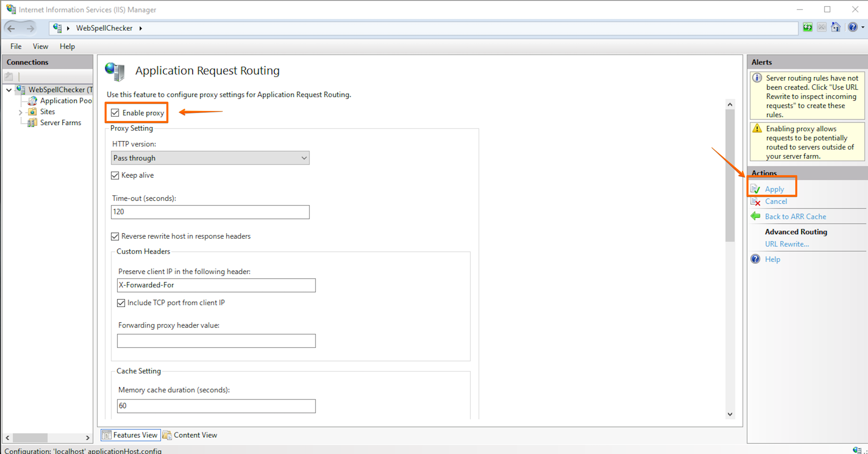
Task: Expand the Sites tree node
Action: click(x=20, y=112)
